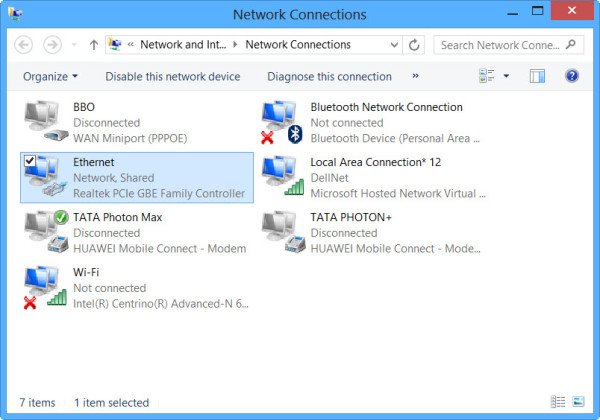600x420 pixels.
Task: Click the Search Network Connections box
Action: coord(505,45)
